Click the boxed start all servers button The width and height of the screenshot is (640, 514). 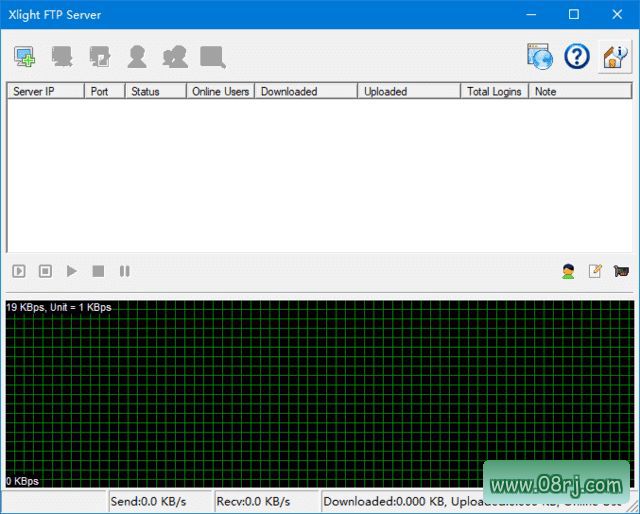pyautogui.click(x=19, y=271)
